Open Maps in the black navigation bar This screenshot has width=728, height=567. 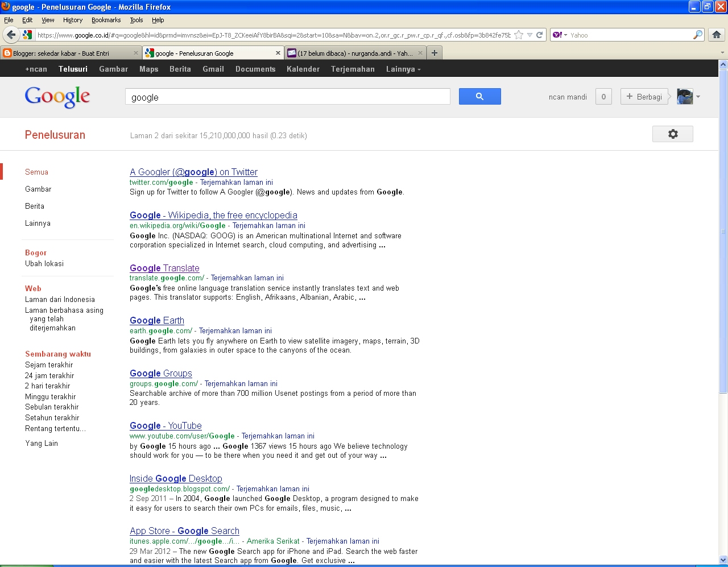point(149,69)
